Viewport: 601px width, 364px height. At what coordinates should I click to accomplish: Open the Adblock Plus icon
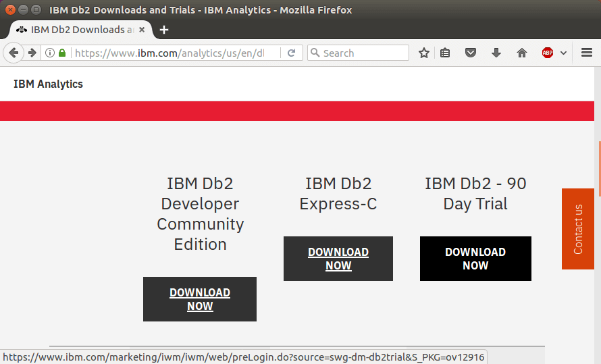(x=548, y=53)
